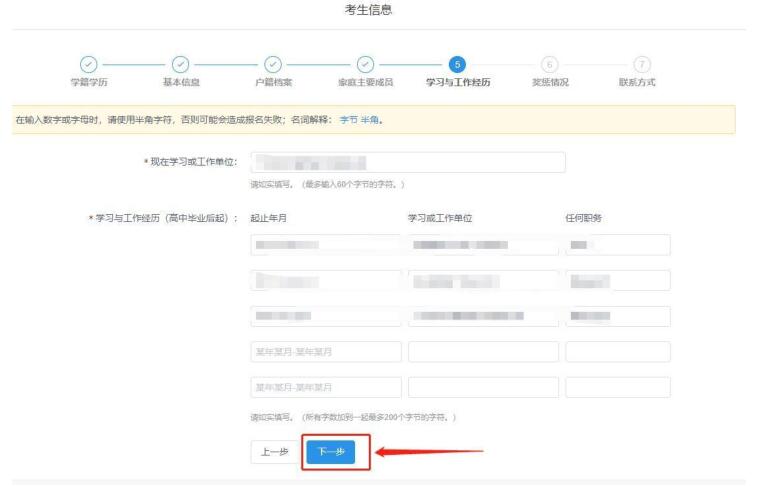Click the 现在学习或工作单位 input field
The width and height of the screenshot is (761, 486).
pyautogui.click(x=407, y=162)
